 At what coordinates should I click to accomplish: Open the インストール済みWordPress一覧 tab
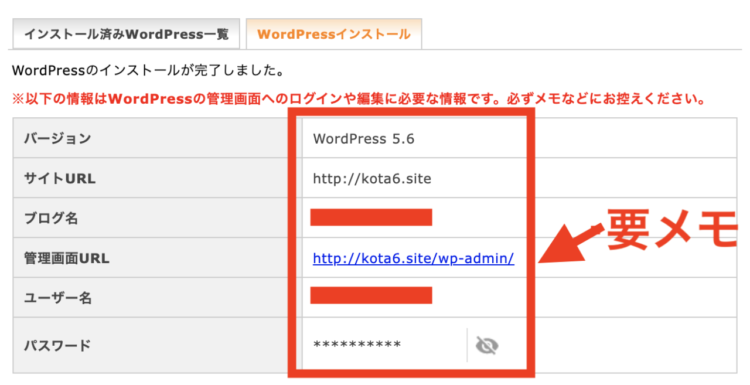tap(126, 34)
